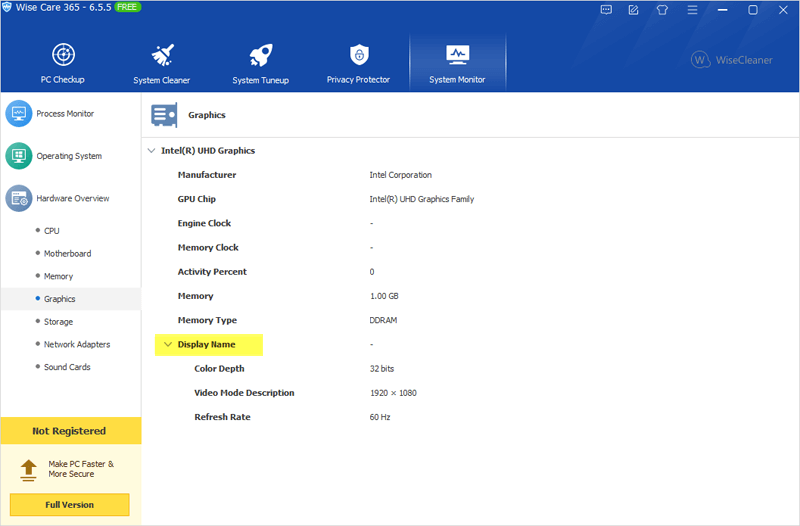Image resolution: width=800 pixels, height=526 pixels.
Task: Select CPU under Hardware Overview
Action: [x=52, y=231]
